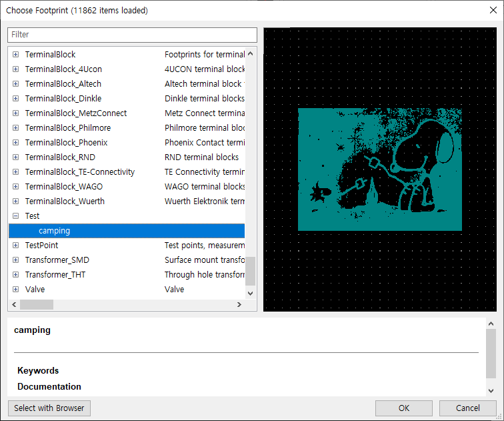This screenshot has width=504, height=421.
Task: Click the Documentation label in details
Action: [x=49, y=386]
